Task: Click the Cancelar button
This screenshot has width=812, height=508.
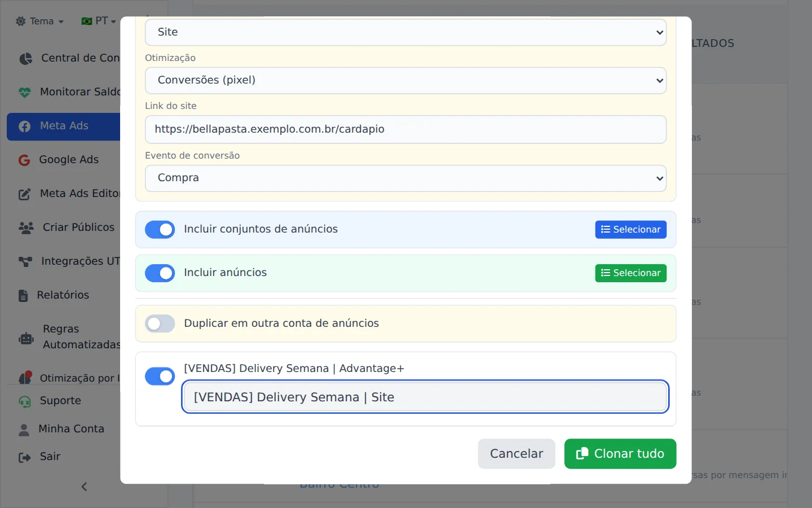Action: tap(517, 454)
